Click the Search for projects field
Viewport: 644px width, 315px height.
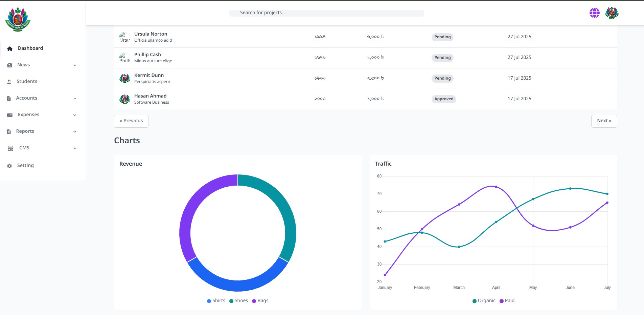pyautogui.click(x=326, y=13)
